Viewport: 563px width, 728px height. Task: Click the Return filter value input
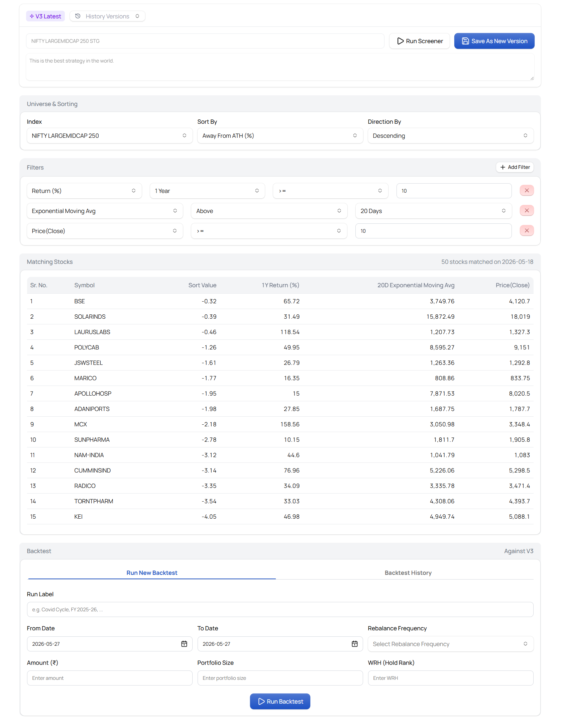[x=454, y=191]
